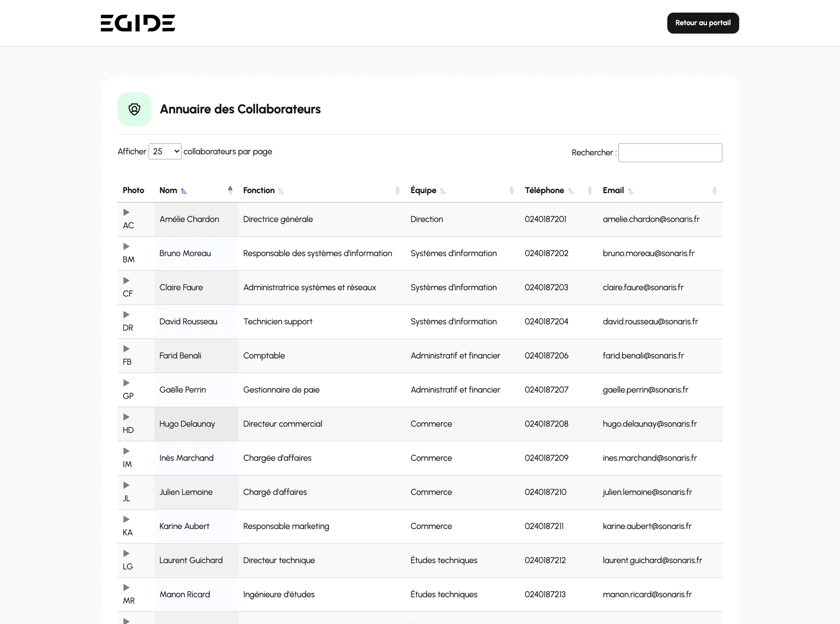The height and width of the screenshot is (624, 840).
Task: Click the sort icon next to Équipe
Action: (443, 191)
